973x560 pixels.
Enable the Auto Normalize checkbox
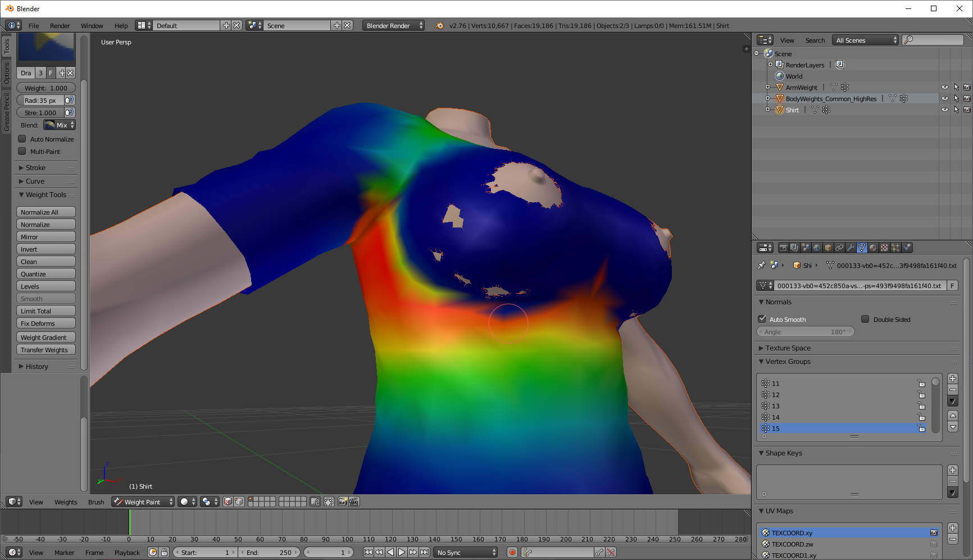point(22,139)
